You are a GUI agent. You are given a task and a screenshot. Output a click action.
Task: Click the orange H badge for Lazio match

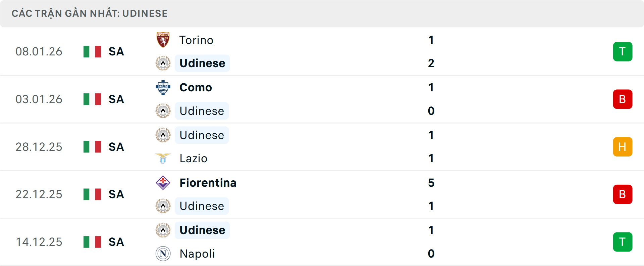(x=623, y=147)
